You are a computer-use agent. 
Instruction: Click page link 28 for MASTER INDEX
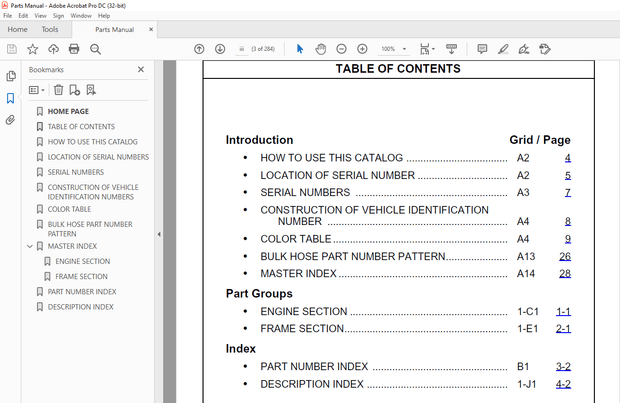click(565, 274)
